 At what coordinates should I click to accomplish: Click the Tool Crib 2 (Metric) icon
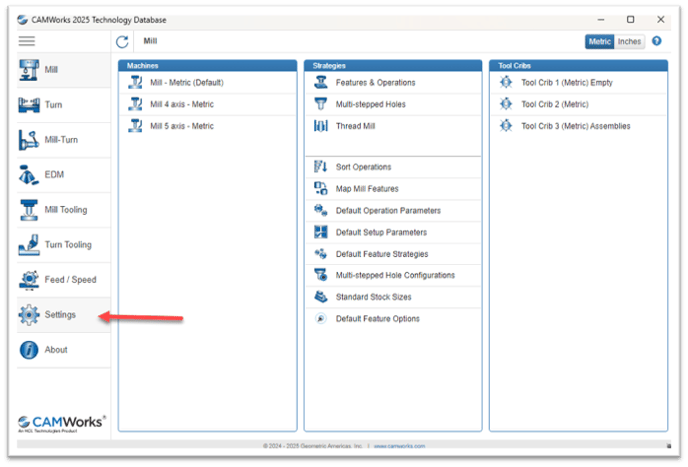[x=506, y=104]
